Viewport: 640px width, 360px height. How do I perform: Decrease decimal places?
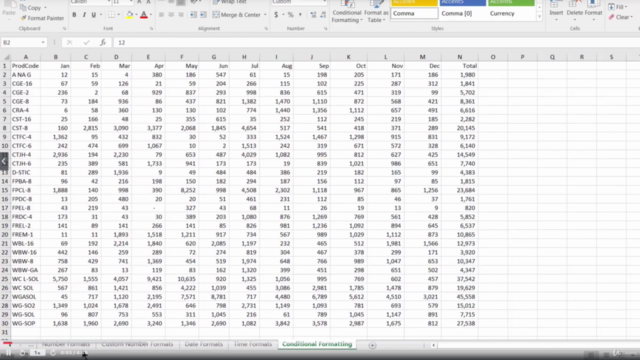[323, 15]
